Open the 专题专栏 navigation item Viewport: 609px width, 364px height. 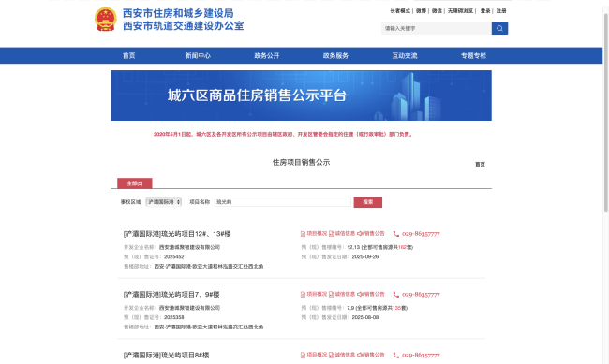point(473,56)
